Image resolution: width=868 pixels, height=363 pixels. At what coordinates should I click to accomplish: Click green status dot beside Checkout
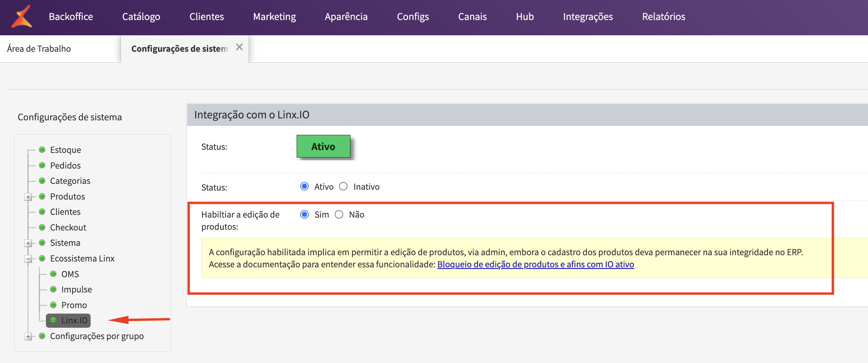pos(42,227)
